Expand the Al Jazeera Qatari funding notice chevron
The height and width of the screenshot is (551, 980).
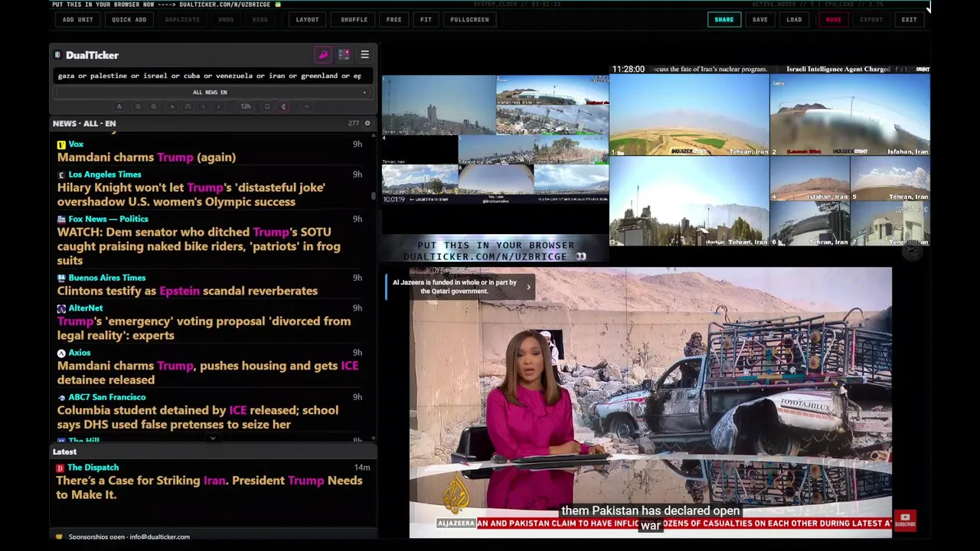[x=528, y=287]
